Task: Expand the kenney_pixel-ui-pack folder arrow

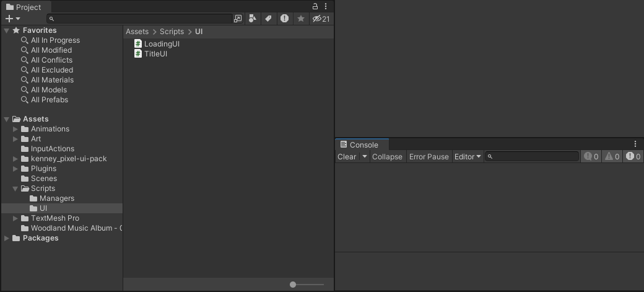Action: (x=15, y=159)
